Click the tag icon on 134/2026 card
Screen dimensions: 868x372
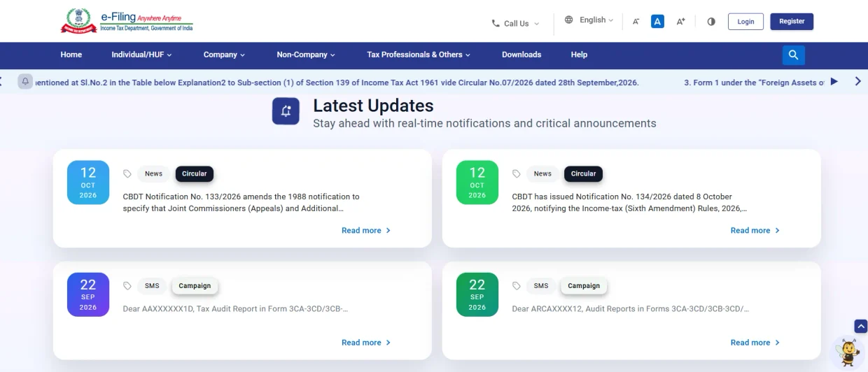pos(517,174)
